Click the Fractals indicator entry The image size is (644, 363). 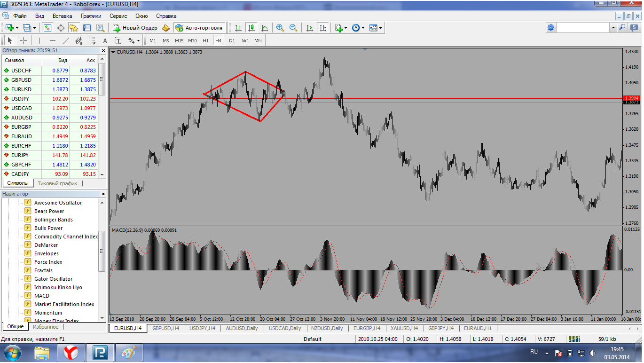pyautogui.click(x=43, y=270)
